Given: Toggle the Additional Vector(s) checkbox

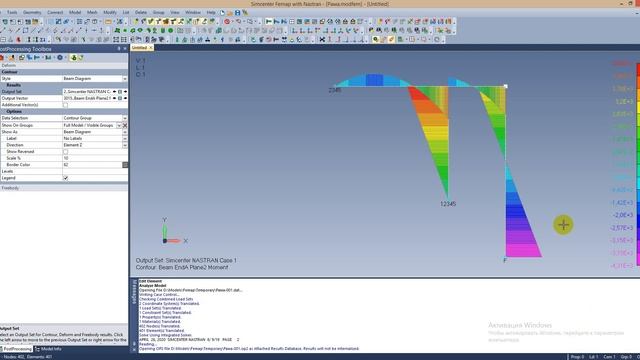Looking at the screenshot, I should coord(65,105).
